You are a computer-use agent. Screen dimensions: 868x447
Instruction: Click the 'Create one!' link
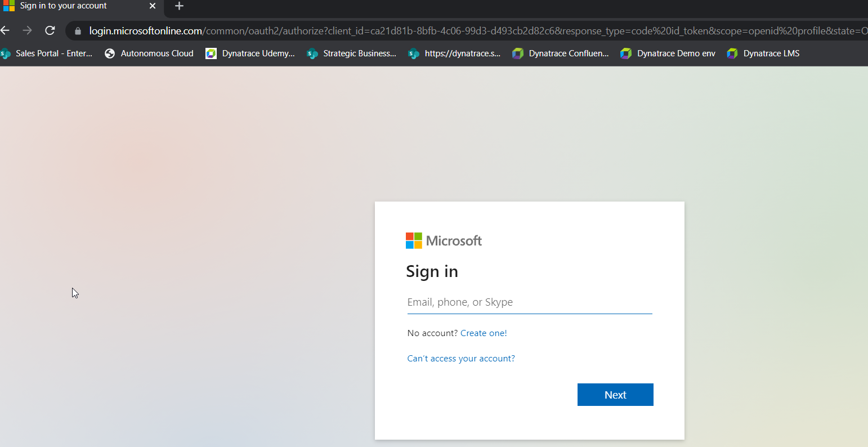click(x=484, y=333)
